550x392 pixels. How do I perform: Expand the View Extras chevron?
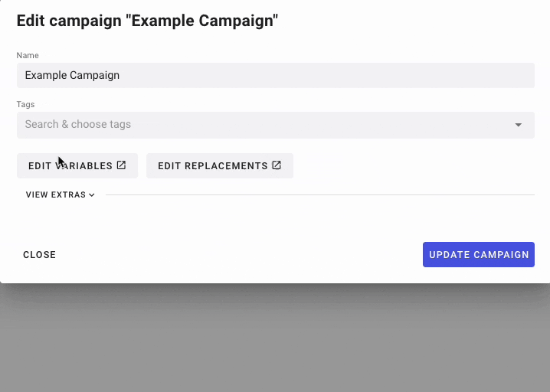(92, 195)
